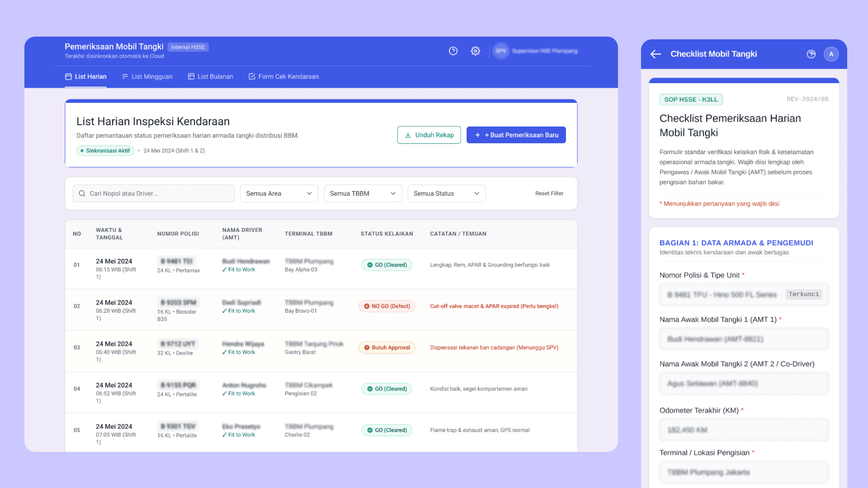Click the search magnifier icon in filter bar
Image resolution: width=868 pixels, height=488 pixels.
[x=82, y=193]
